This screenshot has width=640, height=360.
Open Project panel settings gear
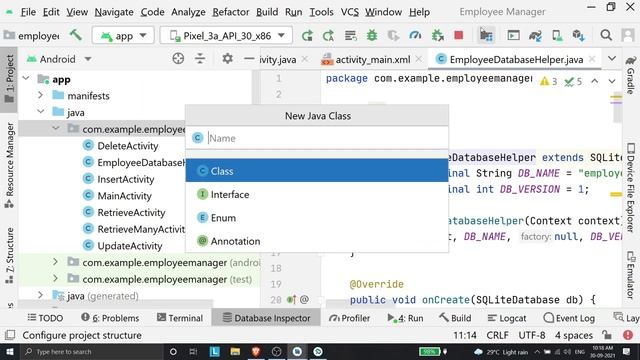click(227, 59)
